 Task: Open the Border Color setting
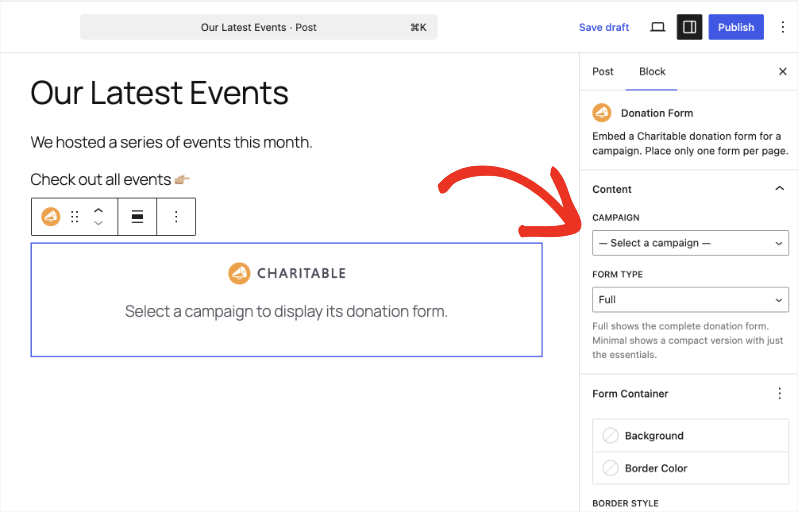pyautogui.click(x=690, y=468)
